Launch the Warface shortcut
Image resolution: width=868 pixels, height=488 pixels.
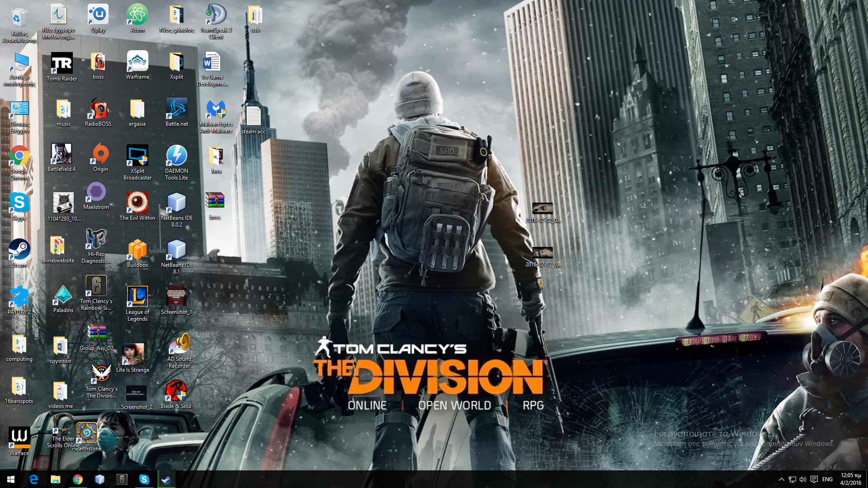coord(19,442)
